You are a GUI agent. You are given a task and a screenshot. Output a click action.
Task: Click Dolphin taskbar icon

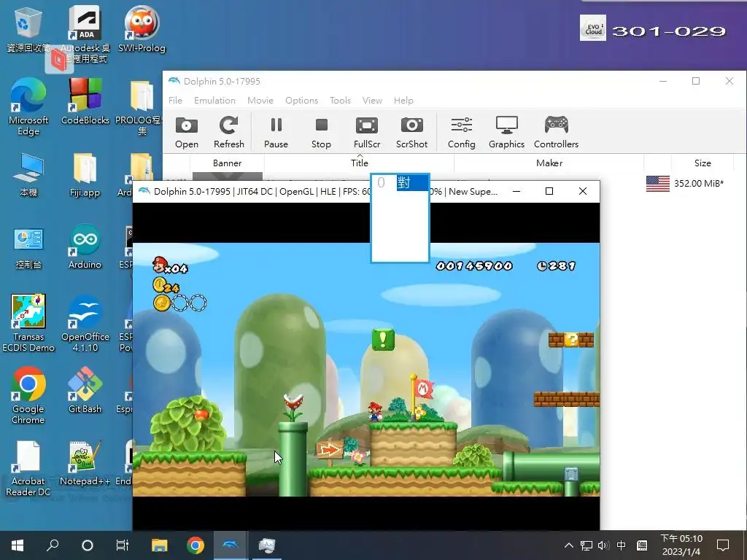(231, 545)
